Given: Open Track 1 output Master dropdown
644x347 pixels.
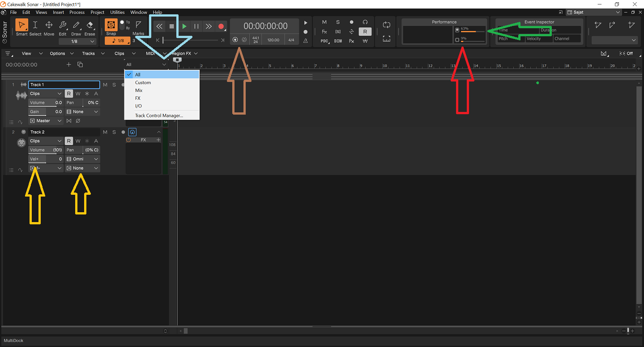Looking at the screenshot, I should 46,121.
